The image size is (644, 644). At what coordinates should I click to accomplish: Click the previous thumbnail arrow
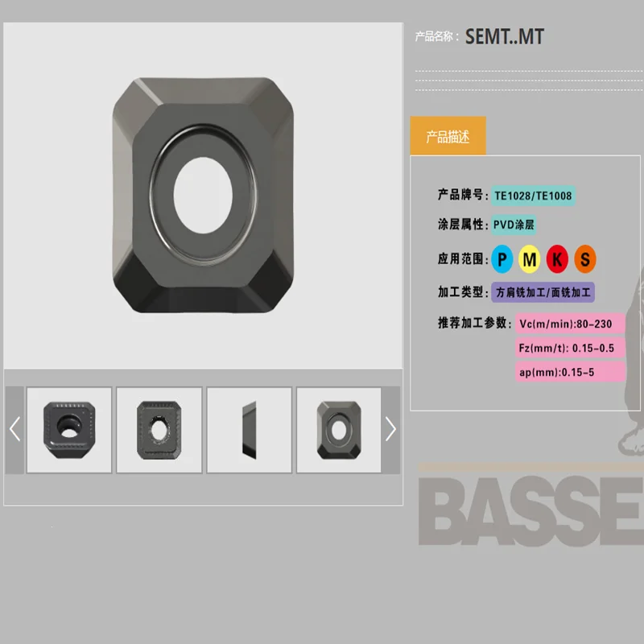click(14, 430)
